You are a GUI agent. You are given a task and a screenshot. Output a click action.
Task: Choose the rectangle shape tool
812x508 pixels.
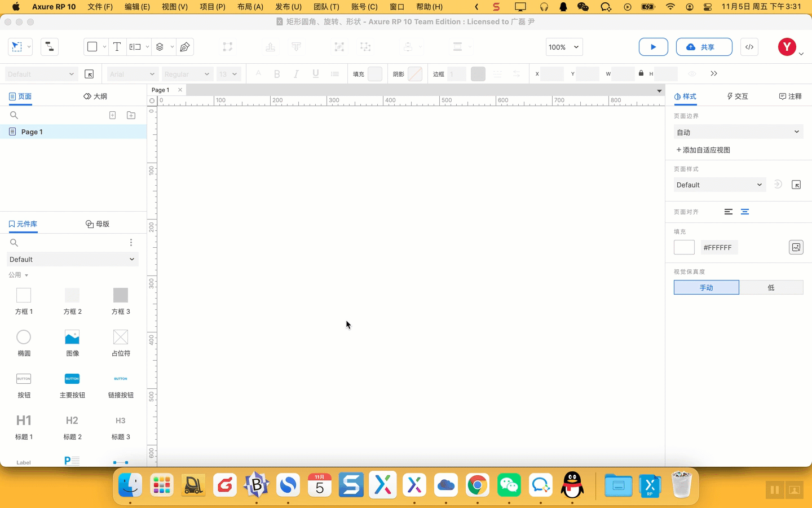[x=92, y=47]
